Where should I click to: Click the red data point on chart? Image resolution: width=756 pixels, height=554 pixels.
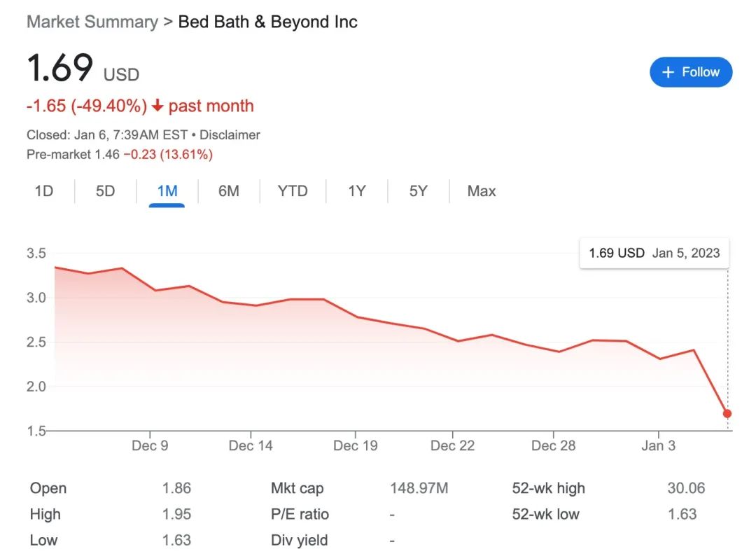(x=727, y=413)
